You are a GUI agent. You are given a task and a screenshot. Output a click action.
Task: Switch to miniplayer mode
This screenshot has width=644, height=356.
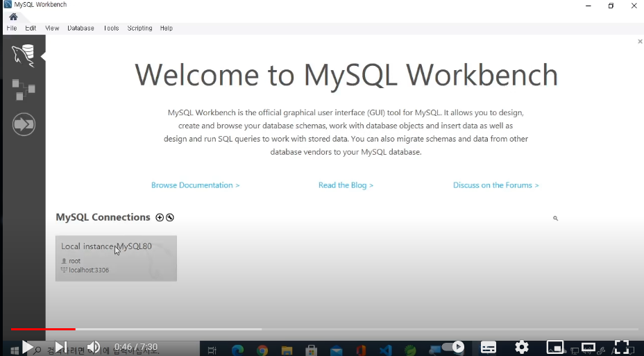(x=555, y=348)
